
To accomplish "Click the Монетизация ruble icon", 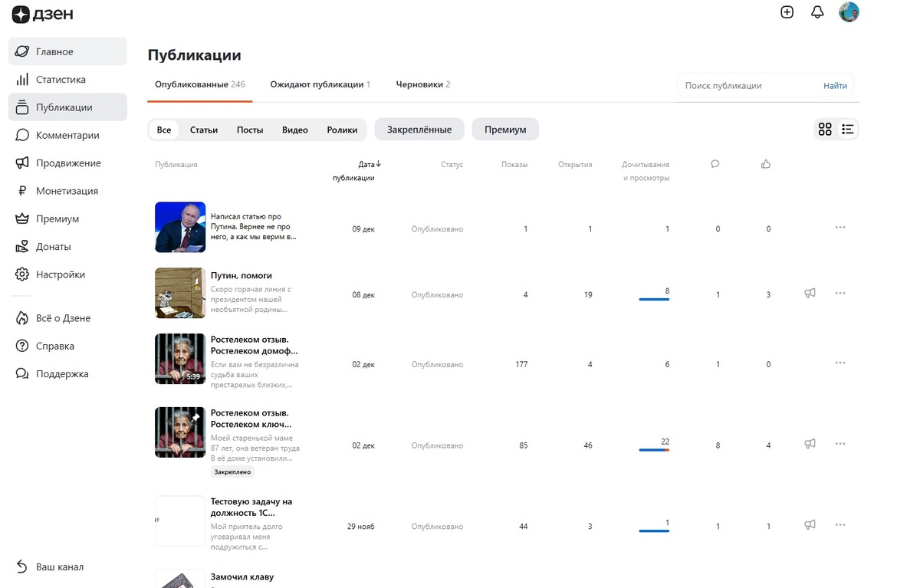I will tap(22, 191).
